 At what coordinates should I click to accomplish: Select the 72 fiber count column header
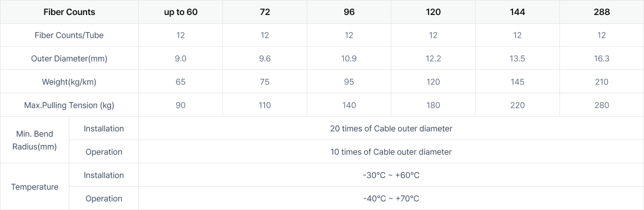pos(265,12)
